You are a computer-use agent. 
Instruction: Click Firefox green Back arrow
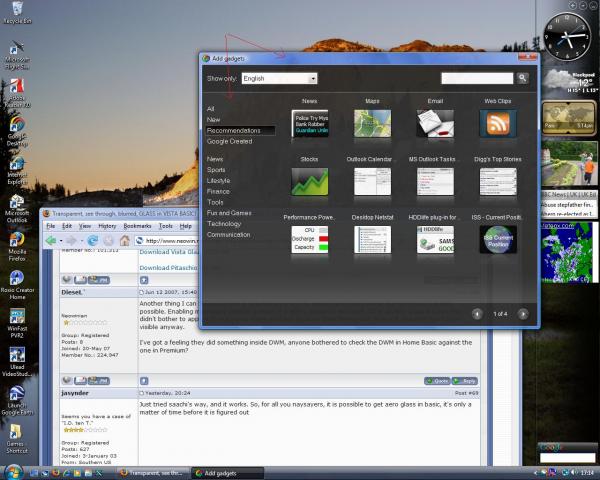pyautogui.click(x=51, y=241)
